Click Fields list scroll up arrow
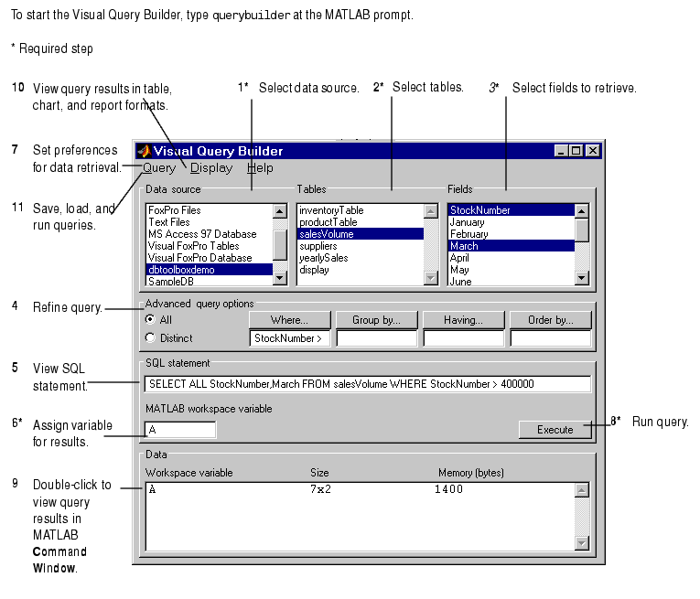700x599 pixels. (x=582, y=211)
